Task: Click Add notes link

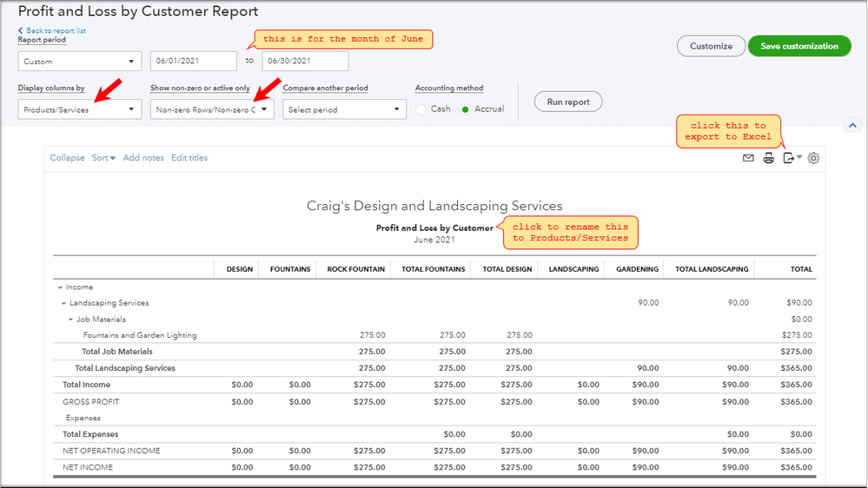Action: 143,158
